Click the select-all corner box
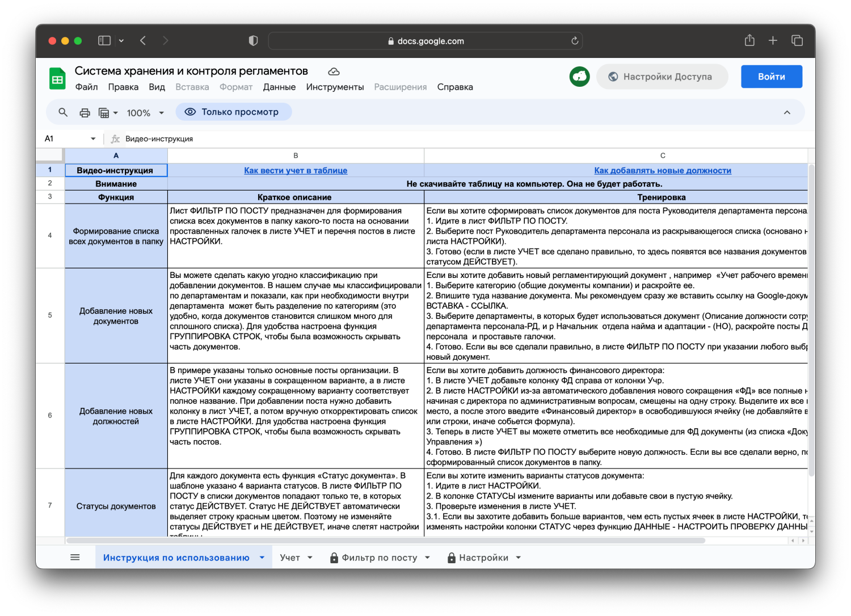The height and width of the screenshot is (616, 851). click(x=50, y=155)
